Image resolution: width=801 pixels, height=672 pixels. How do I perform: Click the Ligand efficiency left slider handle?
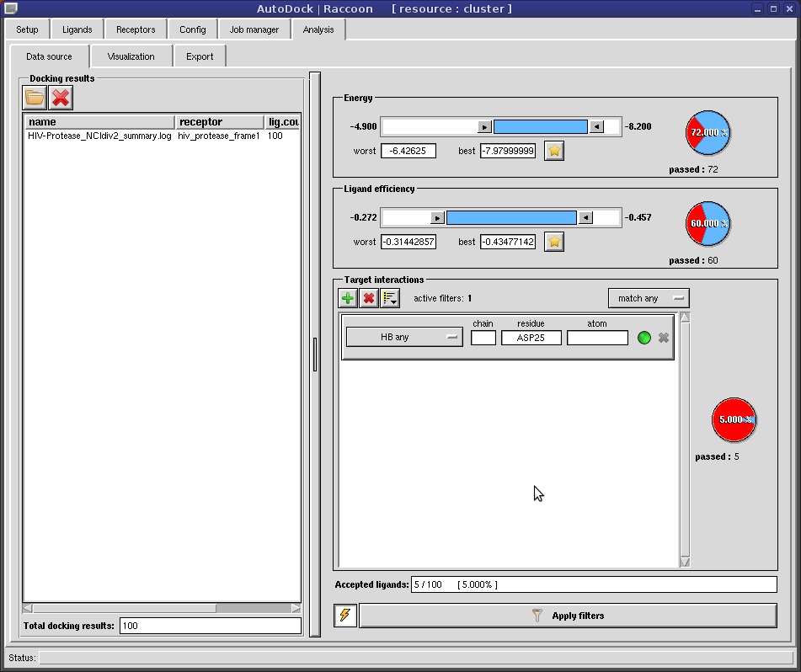[x=437, y=218]
